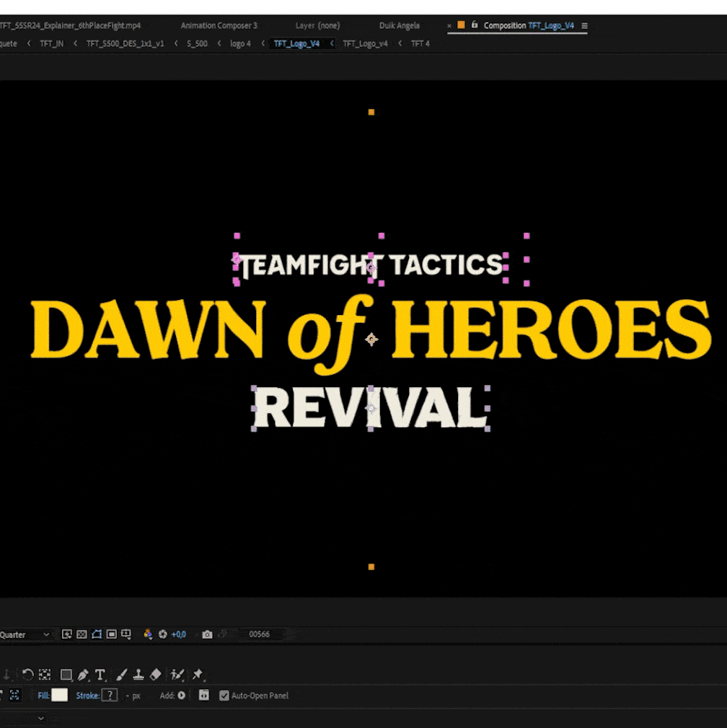Expand the chevron below the tool options bar
Image resolution: width=727 pixels, height=728 pixels.
coord(41,718)
